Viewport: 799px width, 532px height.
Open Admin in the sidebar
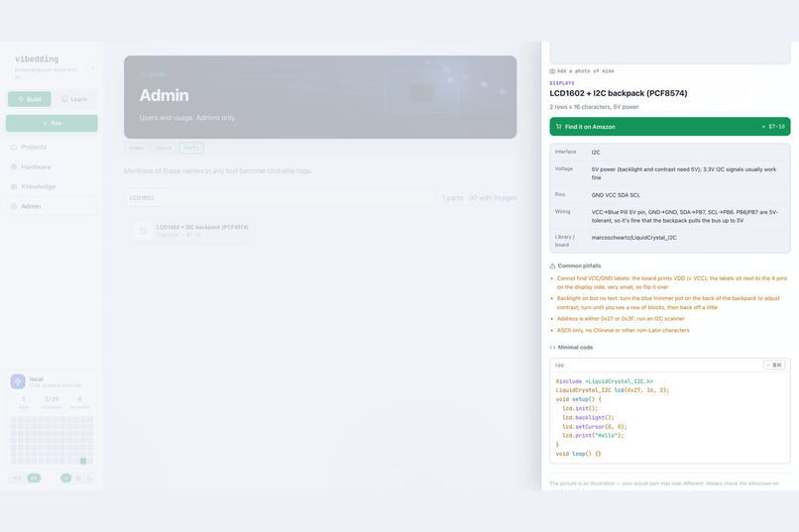52,206
